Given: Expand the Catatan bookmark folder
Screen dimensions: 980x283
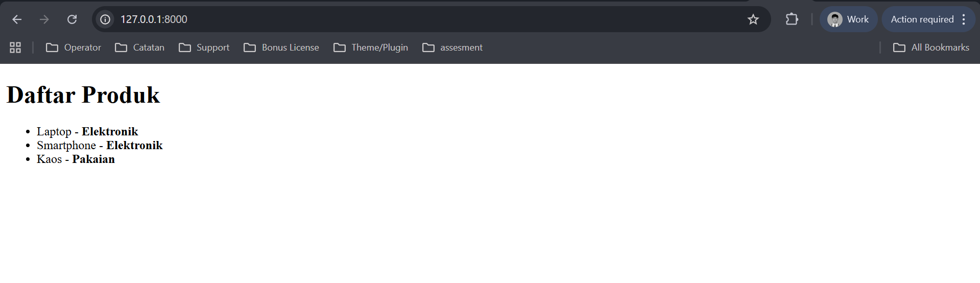Looking at the screenshot, I should (x=140, y=48).
